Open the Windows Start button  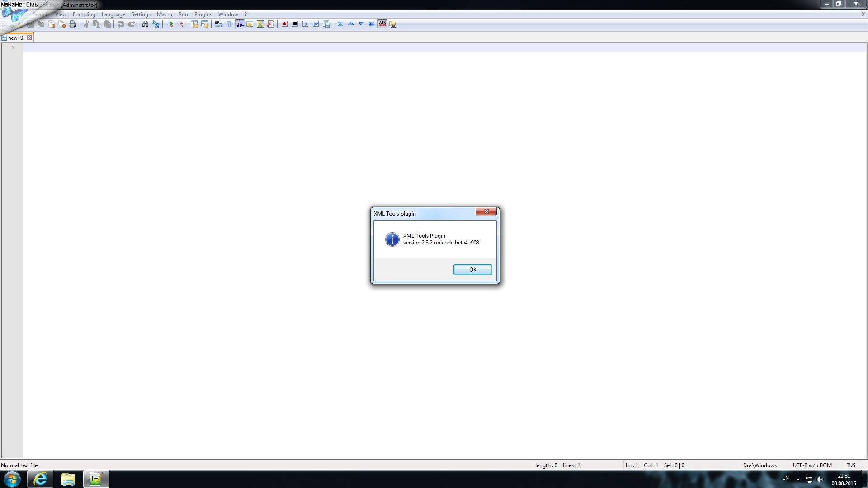tap(12, 479)
